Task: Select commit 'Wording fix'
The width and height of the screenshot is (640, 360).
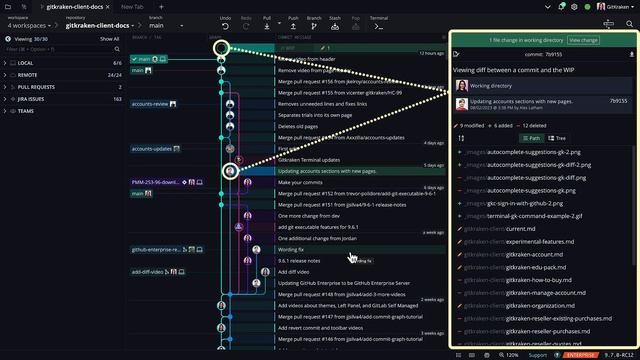Action: [291, 250]
